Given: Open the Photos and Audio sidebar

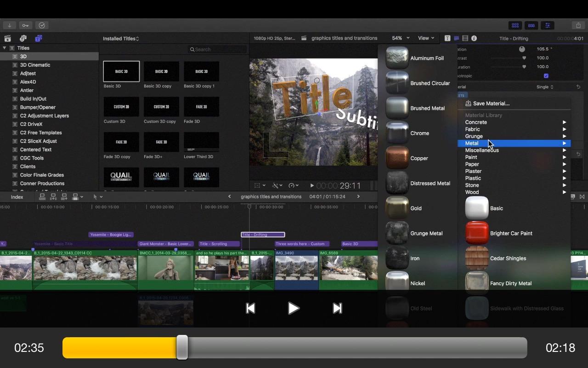Looking at the screenshot, I should tap(23, 39).
